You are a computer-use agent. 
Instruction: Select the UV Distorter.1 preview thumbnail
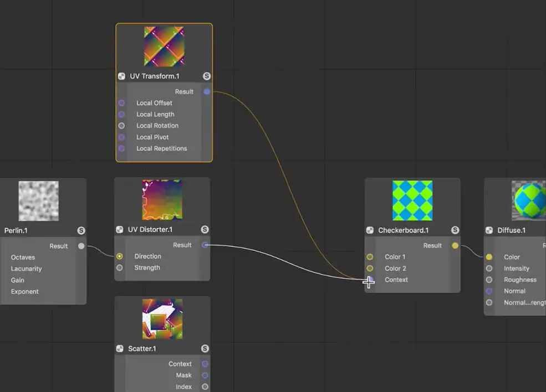[162, 200]
